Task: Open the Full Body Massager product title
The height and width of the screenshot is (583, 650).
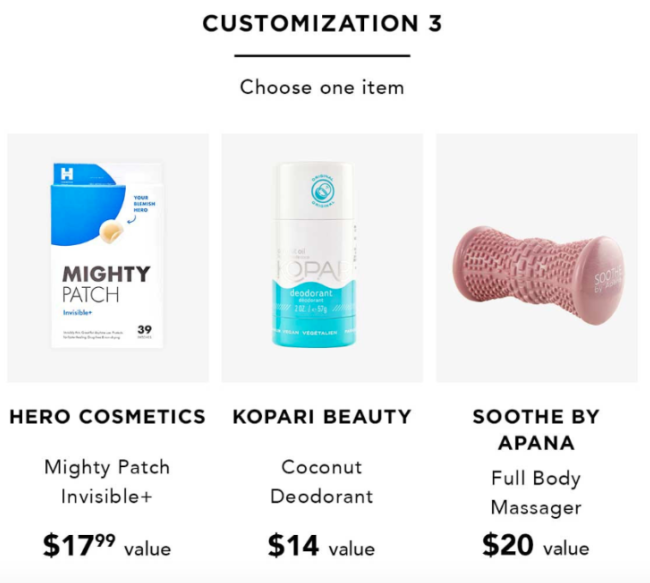Action: click(x=536, y=493)
